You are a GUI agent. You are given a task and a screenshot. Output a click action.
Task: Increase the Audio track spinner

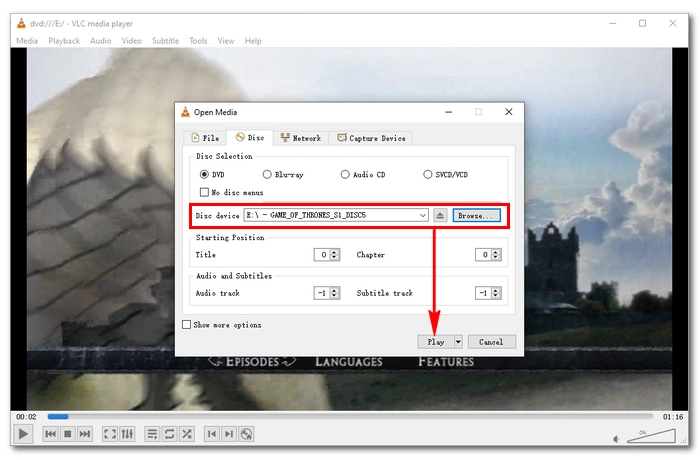(335, 290)
